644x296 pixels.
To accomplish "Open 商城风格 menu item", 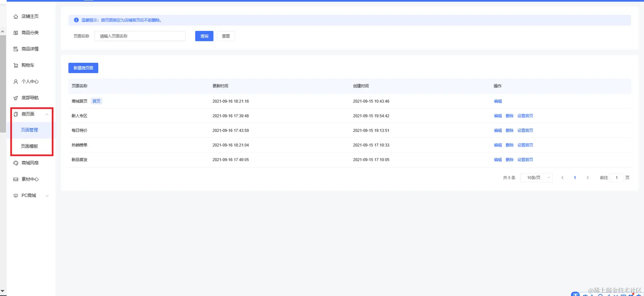I will [x=30, y=163].
